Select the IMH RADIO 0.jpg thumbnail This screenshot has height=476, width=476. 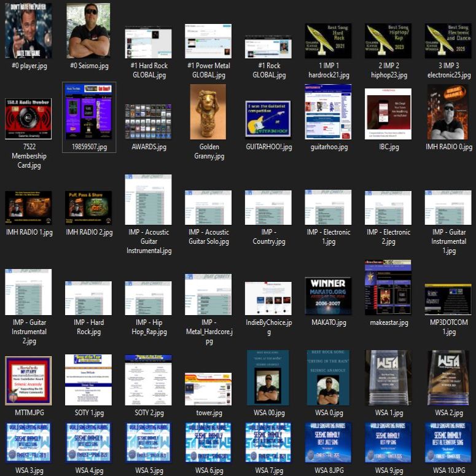tap(448, 112)
